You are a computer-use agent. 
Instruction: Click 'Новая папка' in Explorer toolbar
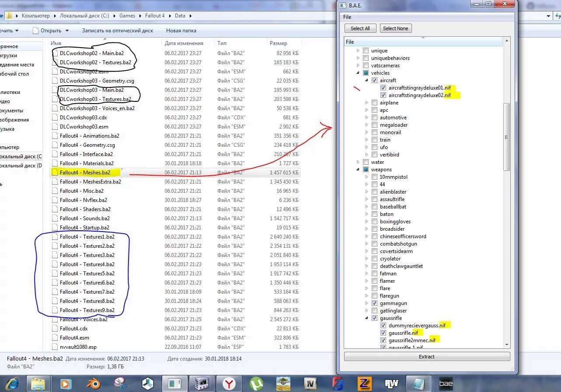pos(181,31)
